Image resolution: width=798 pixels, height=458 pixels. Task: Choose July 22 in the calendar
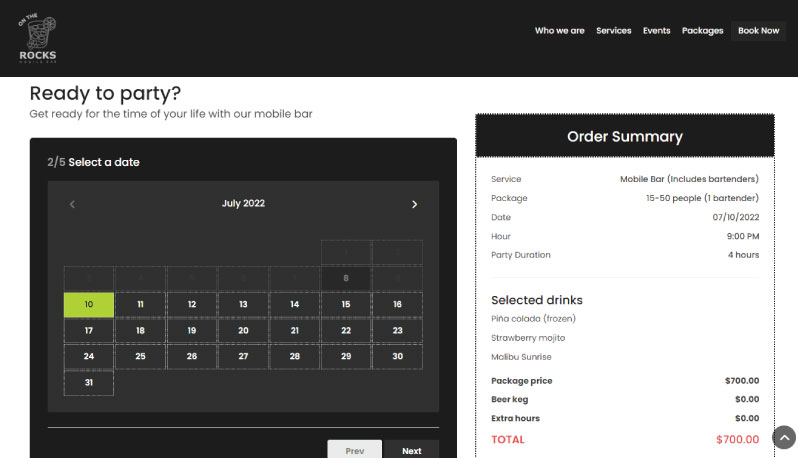coord(346,331)
